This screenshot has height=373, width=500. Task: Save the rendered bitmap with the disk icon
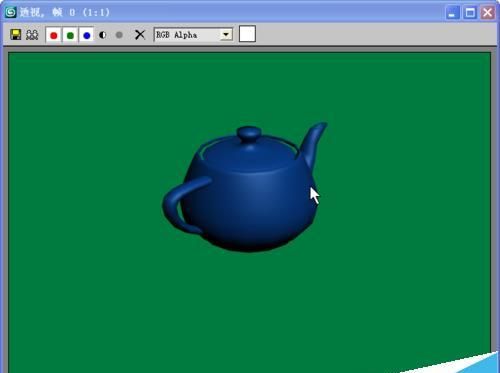click(15, 35)
